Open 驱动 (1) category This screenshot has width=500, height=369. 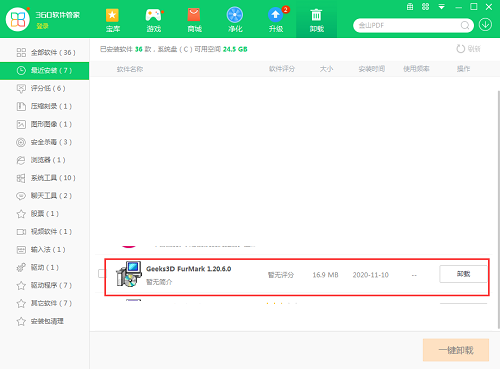coord(45,267)
